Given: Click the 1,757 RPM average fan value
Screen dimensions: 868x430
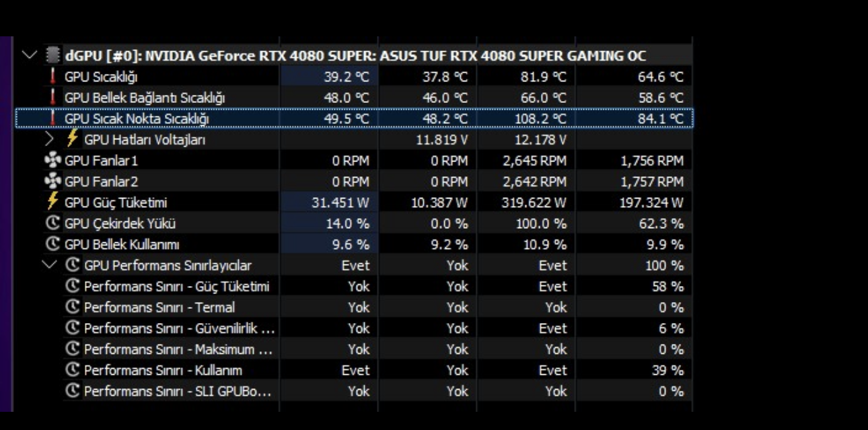Looking at the screenshot, I should (x=652, y=182).
